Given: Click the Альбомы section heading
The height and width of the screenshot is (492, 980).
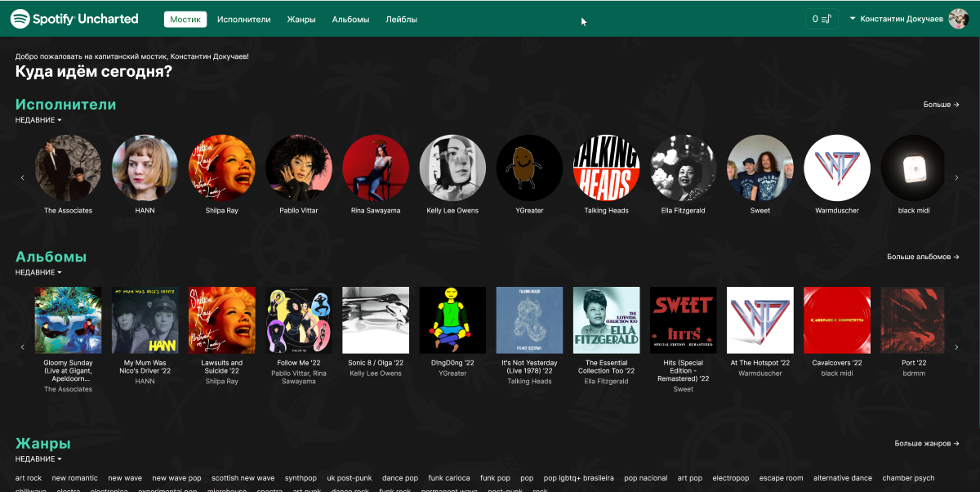Looking at the screenshot, I should point(51,257).
